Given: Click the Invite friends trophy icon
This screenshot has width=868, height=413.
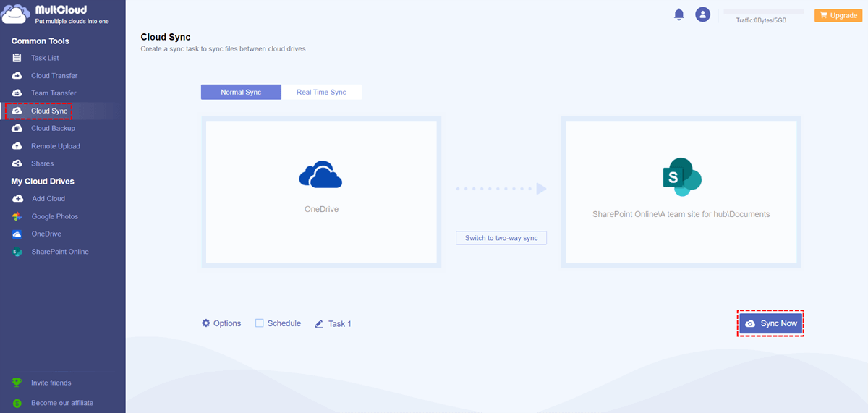Looking at the screenshot, I should 17,383.
